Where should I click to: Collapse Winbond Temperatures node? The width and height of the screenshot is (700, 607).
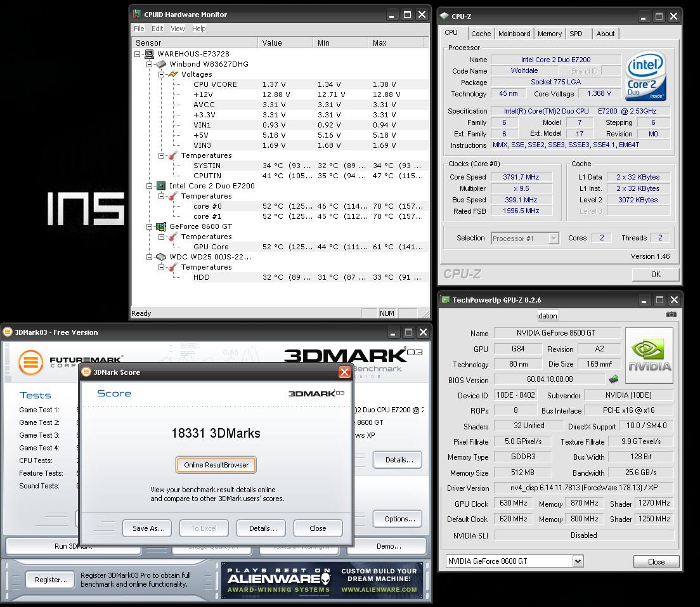click(x=161, y=155)
